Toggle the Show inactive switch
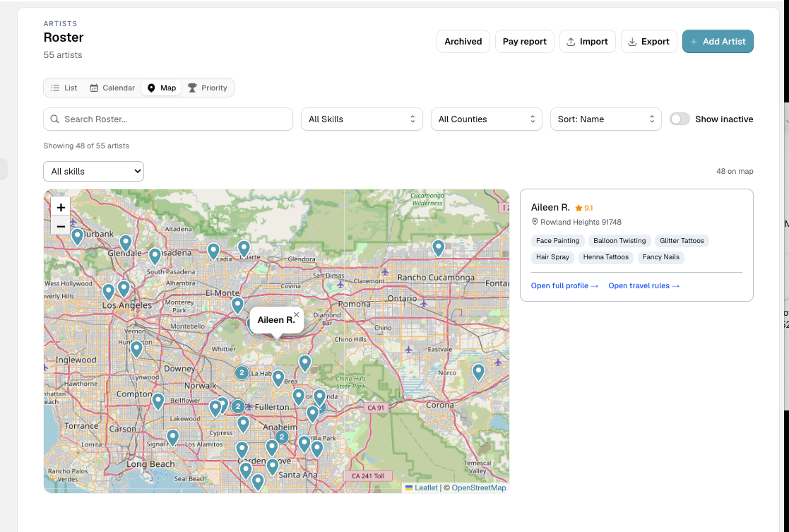Screen dimensions: 789x532 pos(680,119)
